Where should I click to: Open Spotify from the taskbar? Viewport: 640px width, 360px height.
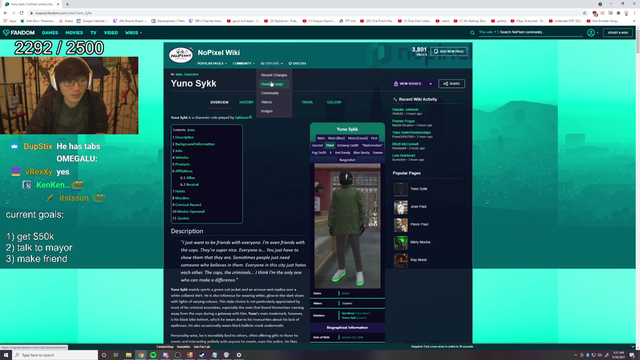coord(153,355)
